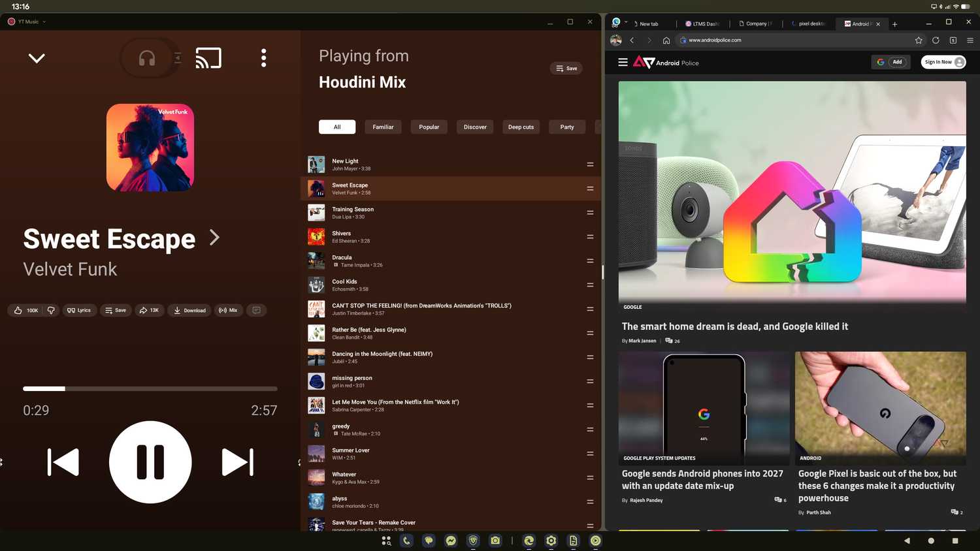Dislike Sweet Escape with the thumbs-down icon
Viewport: 980px width, 551px height.
click(51, 310)
